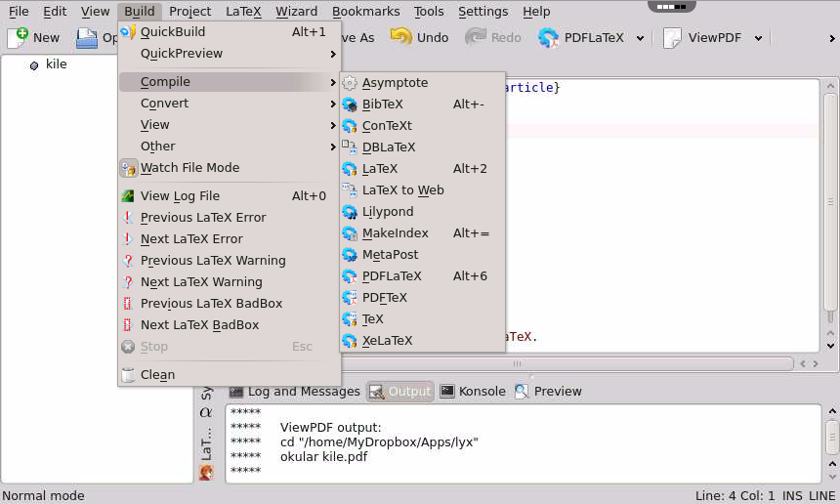The width and height of the screenshot is (840, 504).
Task: Open the Bookmarks menu
Action: point(366,12)
